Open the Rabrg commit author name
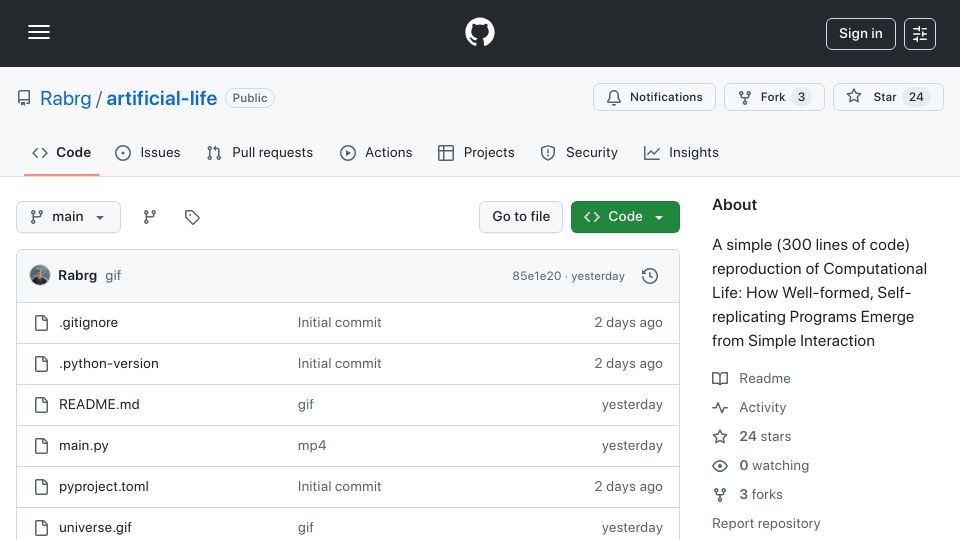The image size is (960, 540). (77, 276)
